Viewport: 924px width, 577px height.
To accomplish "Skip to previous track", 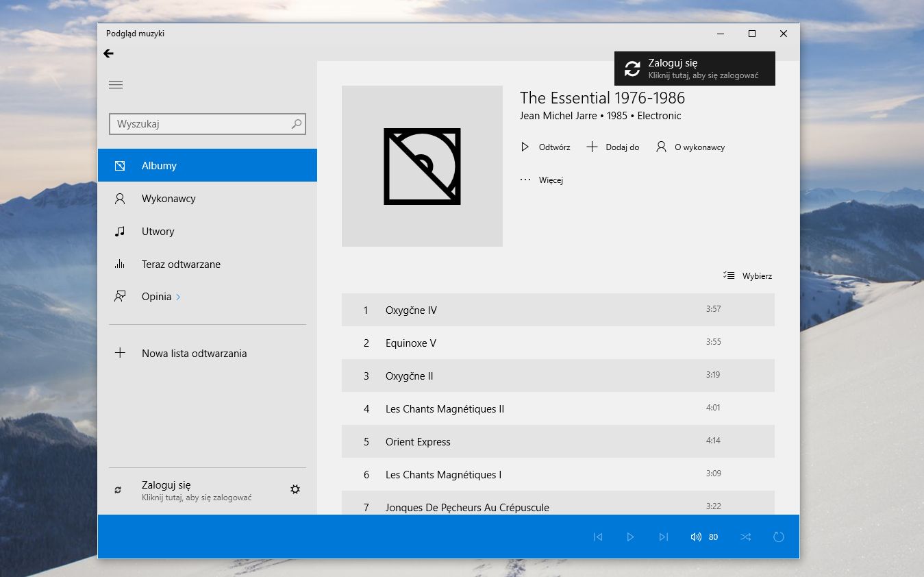I will (x=597, y=537).
